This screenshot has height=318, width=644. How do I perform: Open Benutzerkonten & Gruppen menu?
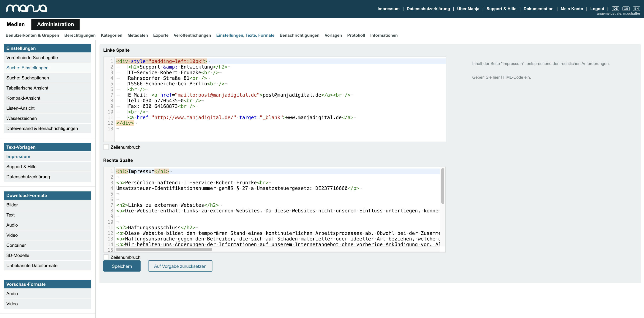pos(32,35)
